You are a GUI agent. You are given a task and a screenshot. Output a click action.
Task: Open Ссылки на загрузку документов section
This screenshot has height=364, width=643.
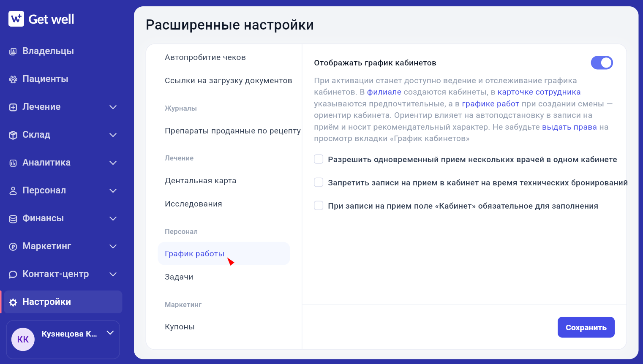click(x=229, y=81)
